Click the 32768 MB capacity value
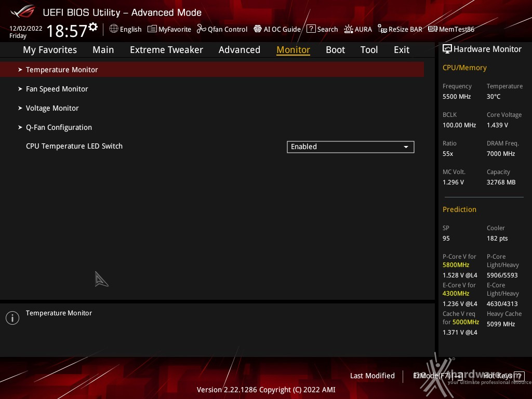Screen dimensions: 532x399 (501, 182)
